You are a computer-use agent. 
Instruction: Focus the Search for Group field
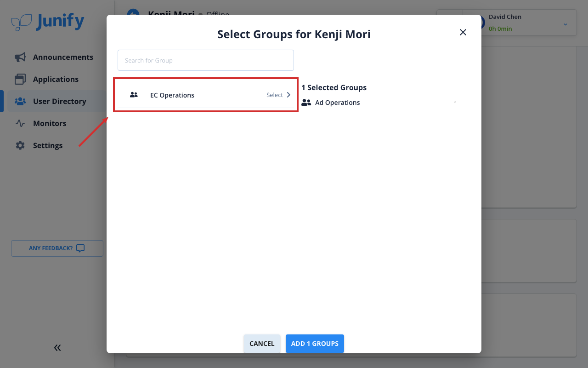tap(206, 60)
